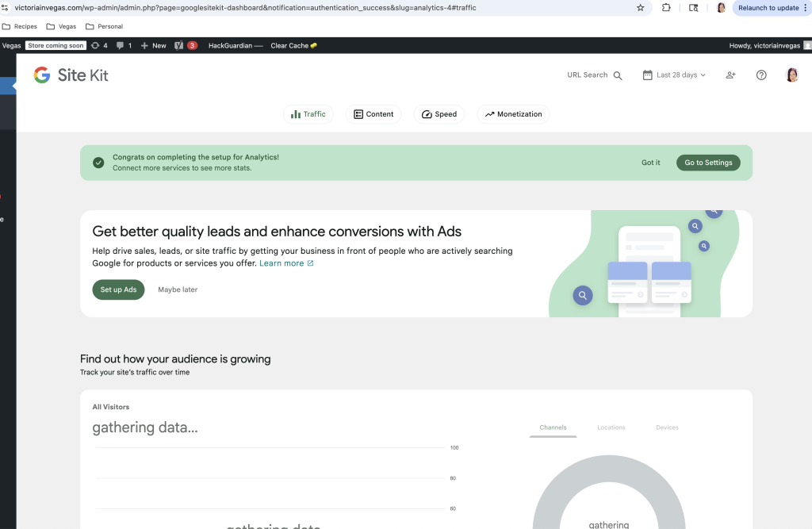The height and width of the screenshot is (529, 812).
Task: Open browser extensions puzzle icon
Action: click(666, 8)
